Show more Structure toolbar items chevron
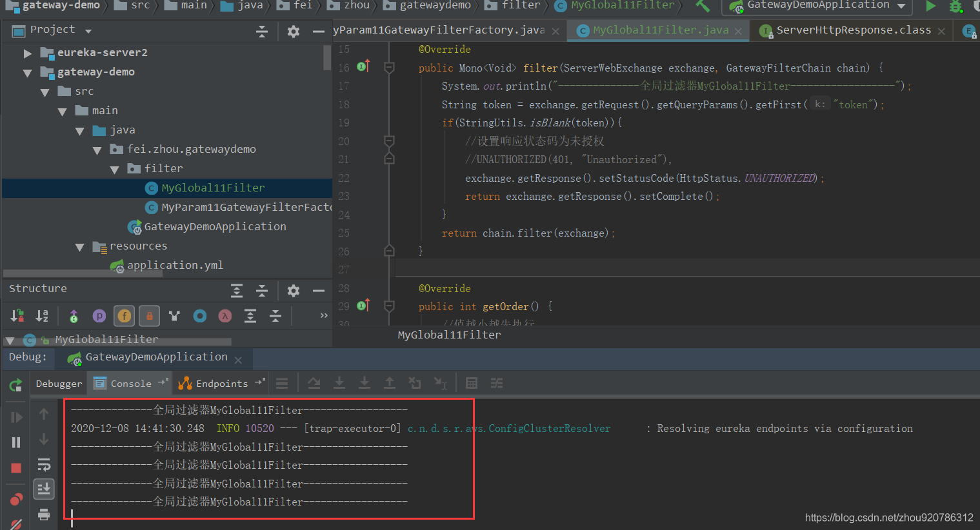The image size is (980, 530). [324, 315]
